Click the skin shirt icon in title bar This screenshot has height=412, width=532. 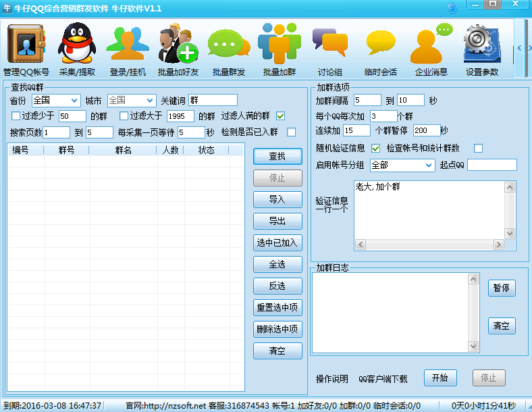[x=452, y=8]
